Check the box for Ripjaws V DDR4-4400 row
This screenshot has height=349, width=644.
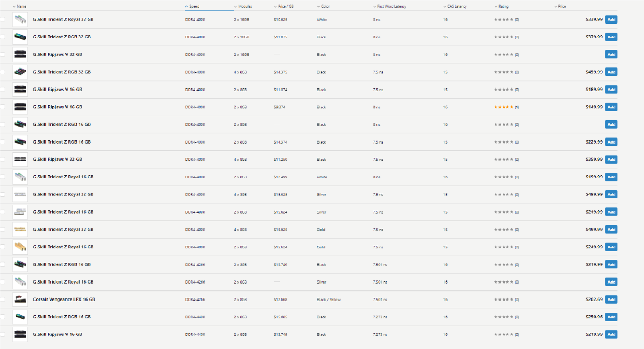[2, 334]
